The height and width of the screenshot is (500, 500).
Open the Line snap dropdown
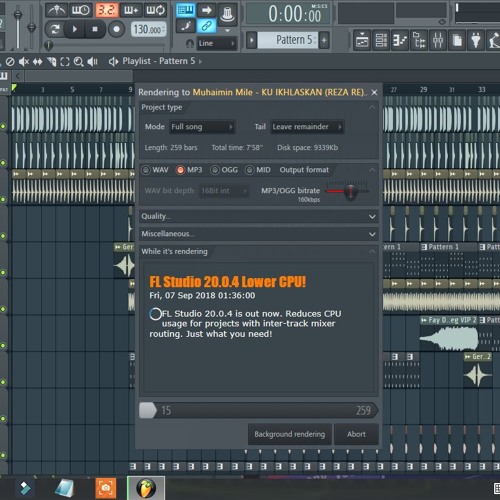217,43
